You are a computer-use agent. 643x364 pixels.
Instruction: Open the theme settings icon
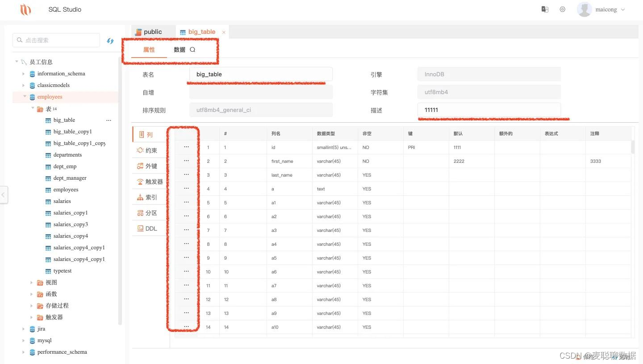(563, 9)
